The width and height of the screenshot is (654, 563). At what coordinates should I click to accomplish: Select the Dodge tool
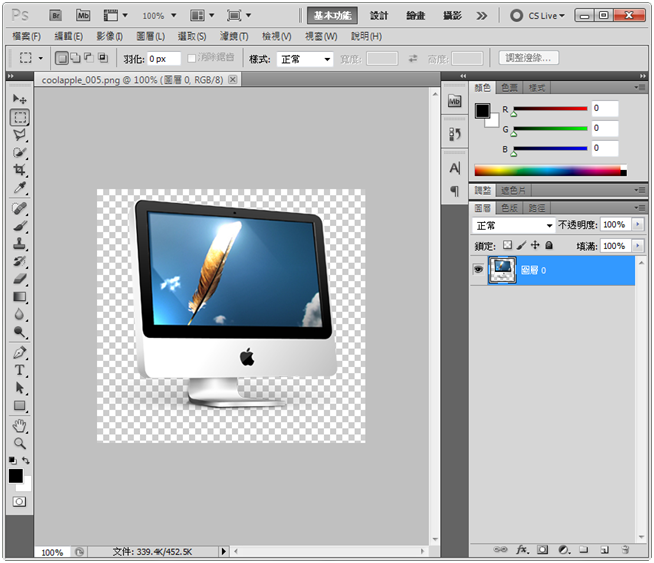coord(19,332)
